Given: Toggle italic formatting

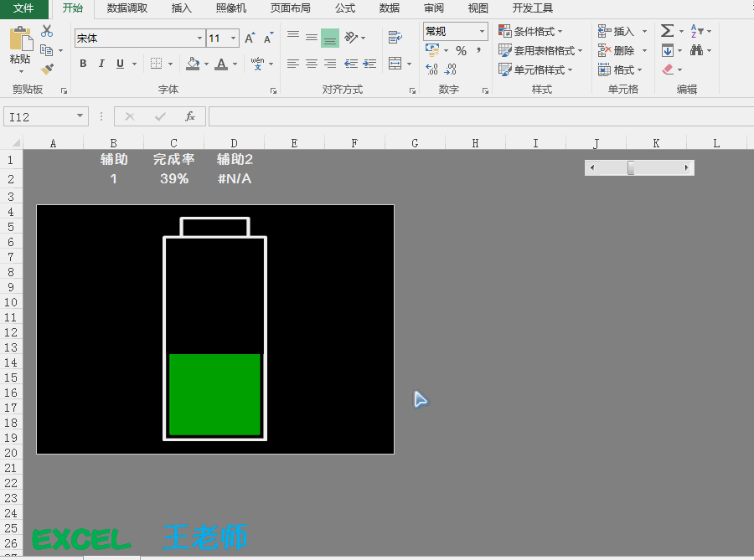Looking at the screenshot, I should tap(101, 64).
